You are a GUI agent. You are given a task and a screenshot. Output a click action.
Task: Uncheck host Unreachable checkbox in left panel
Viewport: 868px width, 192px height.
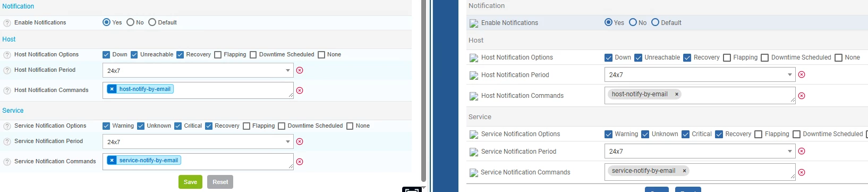pyautogui.click(x=134, y=55)
